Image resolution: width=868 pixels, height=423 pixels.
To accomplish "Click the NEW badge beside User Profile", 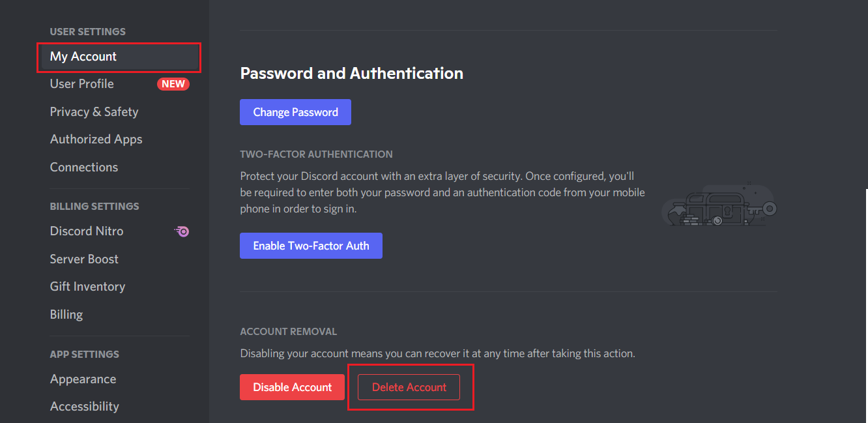I will pos(173,83).
